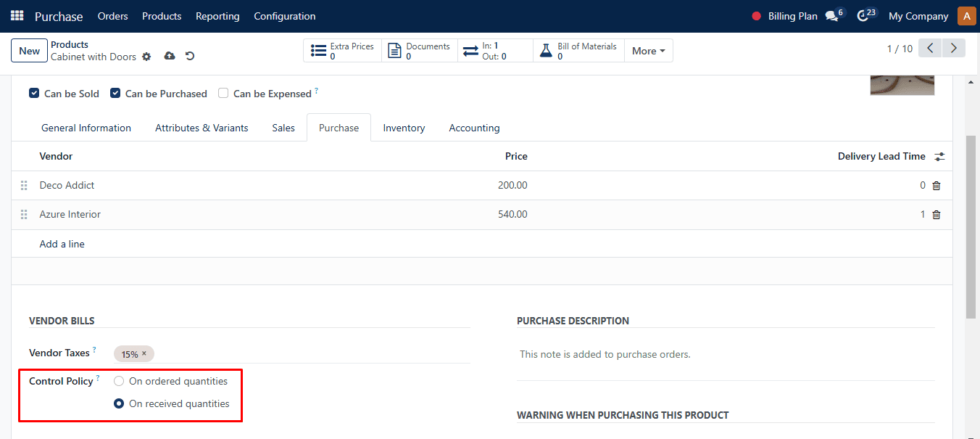The height and width of the screenshot is (439, 980).
Task: Open the Configuration menu
Action: click(x=285, y=16)
